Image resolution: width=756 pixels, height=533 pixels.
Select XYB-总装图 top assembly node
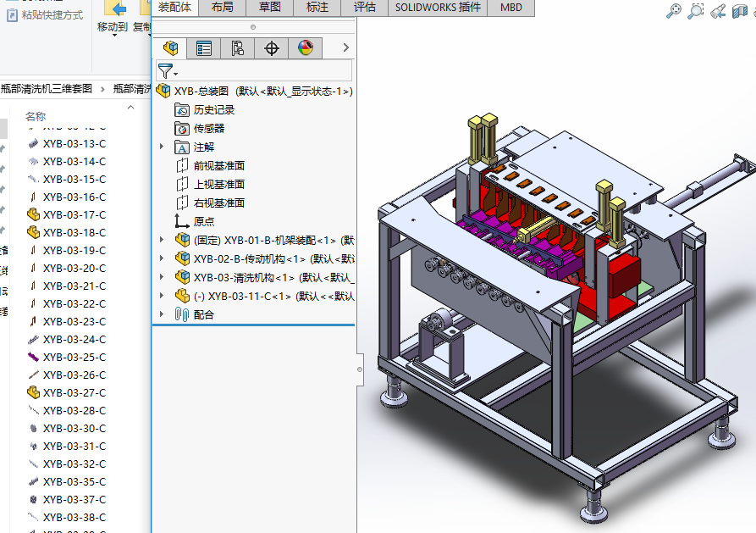[255, 91]
